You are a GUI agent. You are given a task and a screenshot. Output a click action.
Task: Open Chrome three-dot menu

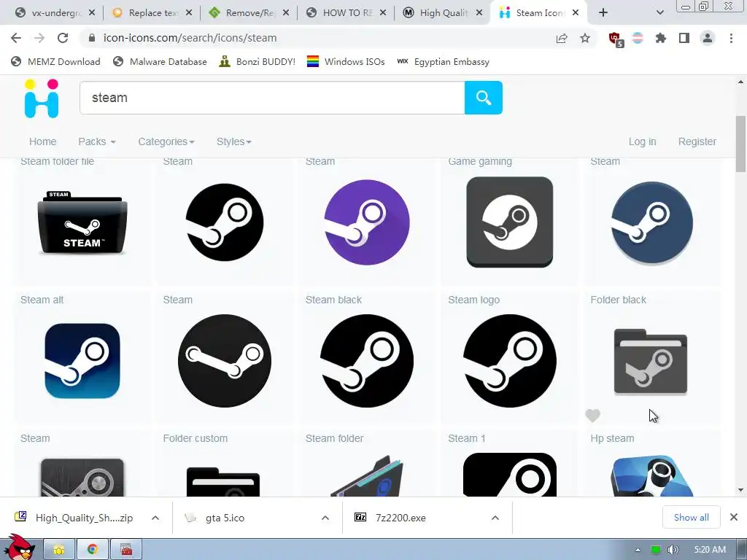(x=731, y=38)
